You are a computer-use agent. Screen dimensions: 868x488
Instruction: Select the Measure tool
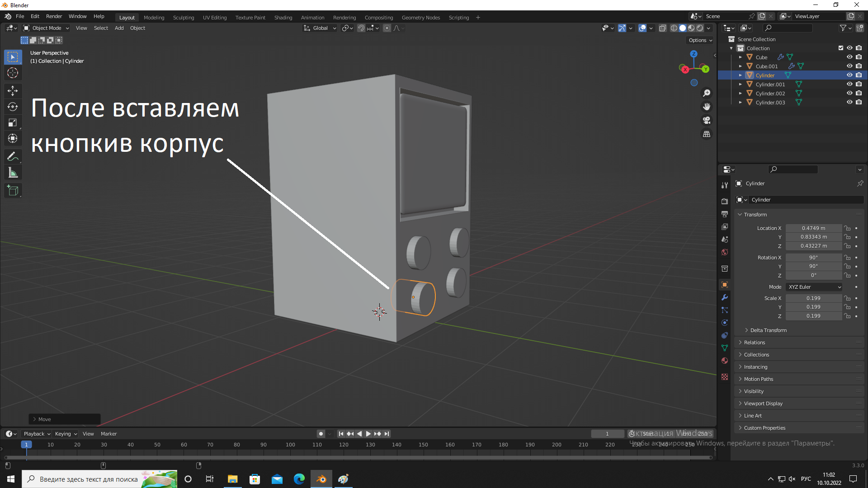(13, 172)
